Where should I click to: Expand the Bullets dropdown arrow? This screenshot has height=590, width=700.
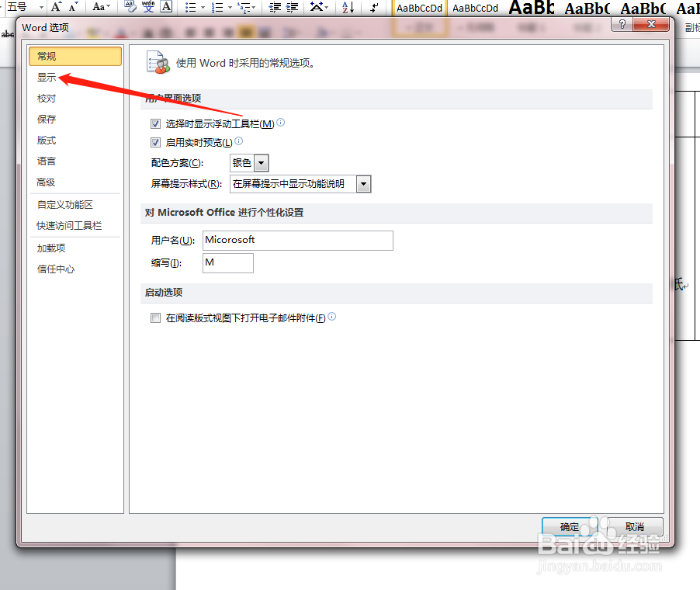203,7
